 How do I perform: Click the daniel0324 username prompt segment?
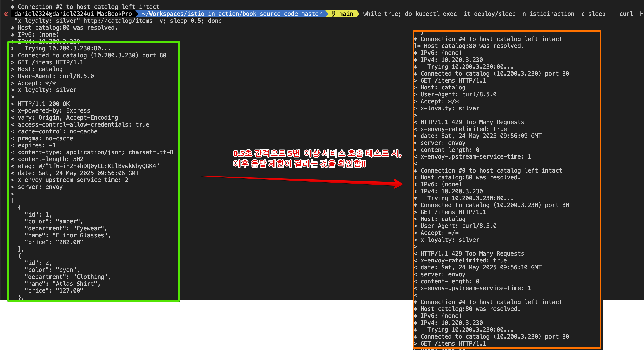73,14
